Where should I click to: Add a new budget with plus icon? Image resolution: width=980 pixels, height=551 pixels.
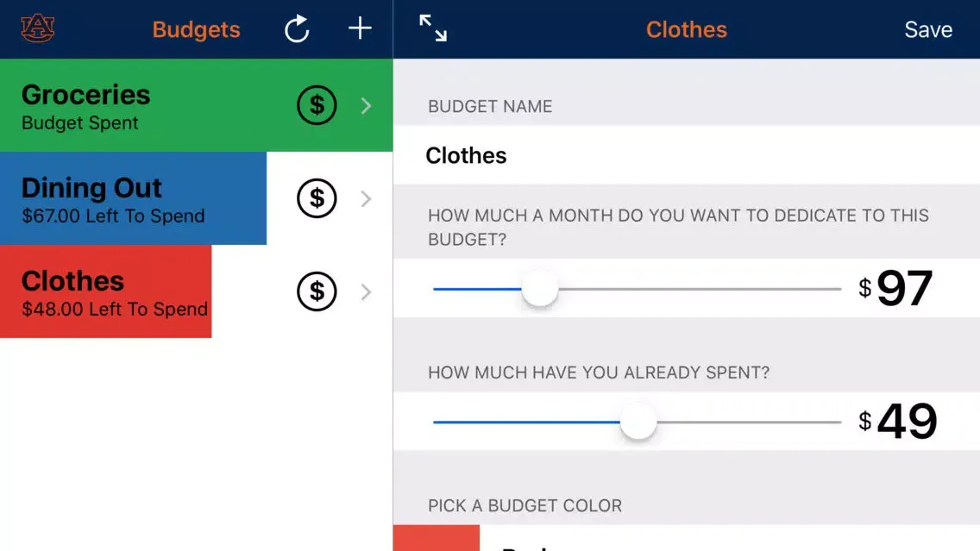point(360,28)
